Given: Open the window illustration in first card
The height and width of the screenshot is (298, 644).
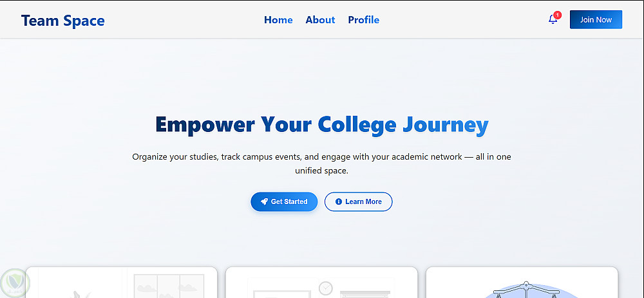Looking at the screenshot, I should (169, 284).
